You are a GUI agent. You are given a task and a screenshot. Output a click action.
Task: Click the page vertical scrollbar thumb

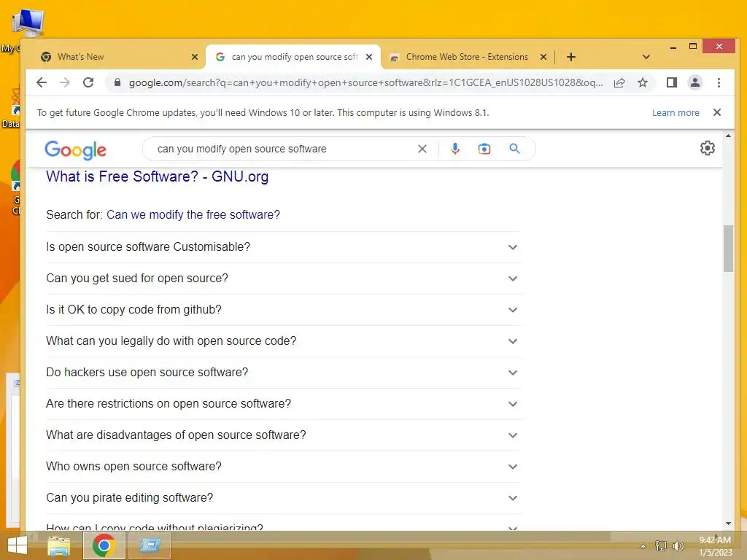[x=728, y=249]
